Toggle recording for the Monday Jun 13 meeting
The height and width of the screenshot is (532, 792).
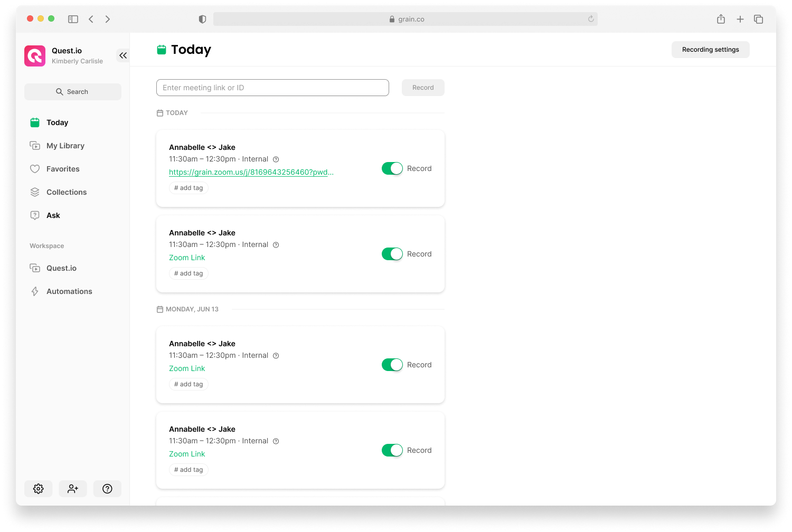click(x=392, y=364)
